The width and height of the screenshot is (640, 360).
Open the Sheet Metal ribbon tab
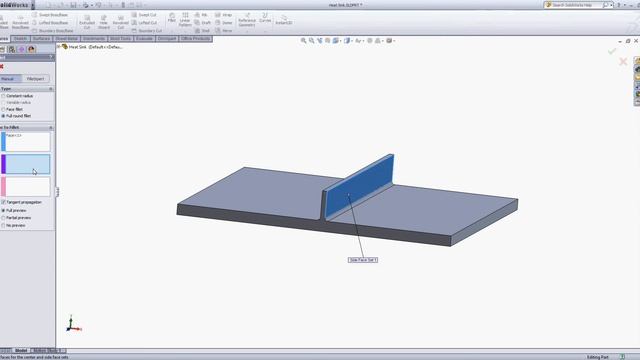[x=67, y=38]
